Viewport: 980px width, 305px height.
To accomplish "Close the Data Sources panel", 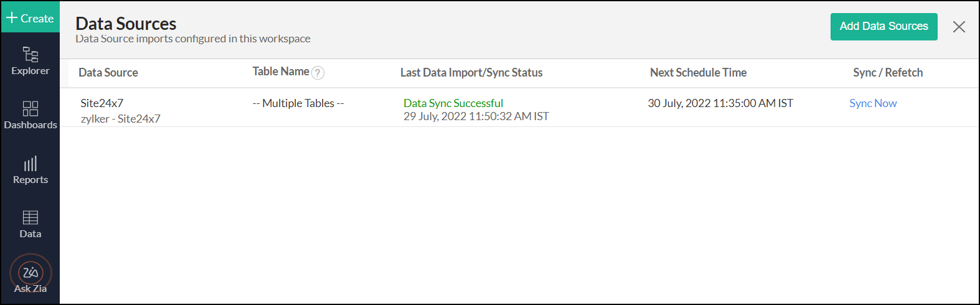I will coord(959,27).
